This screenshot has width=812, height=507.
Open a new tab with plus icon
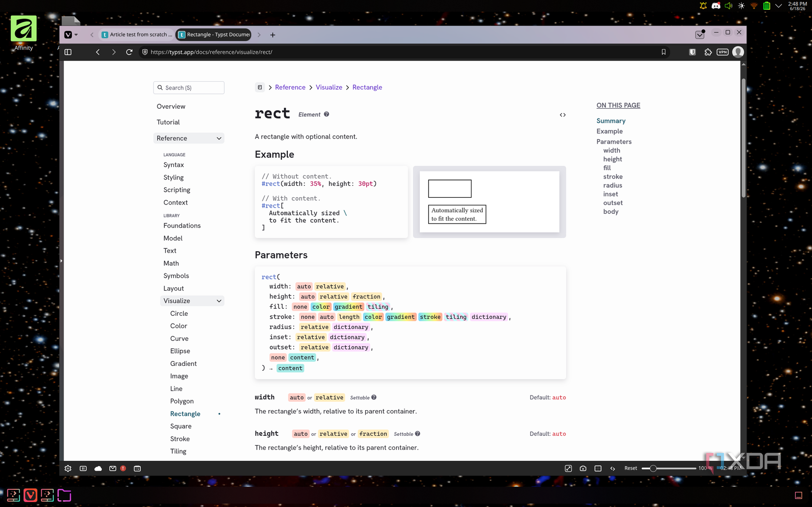(x=273, y=35)
